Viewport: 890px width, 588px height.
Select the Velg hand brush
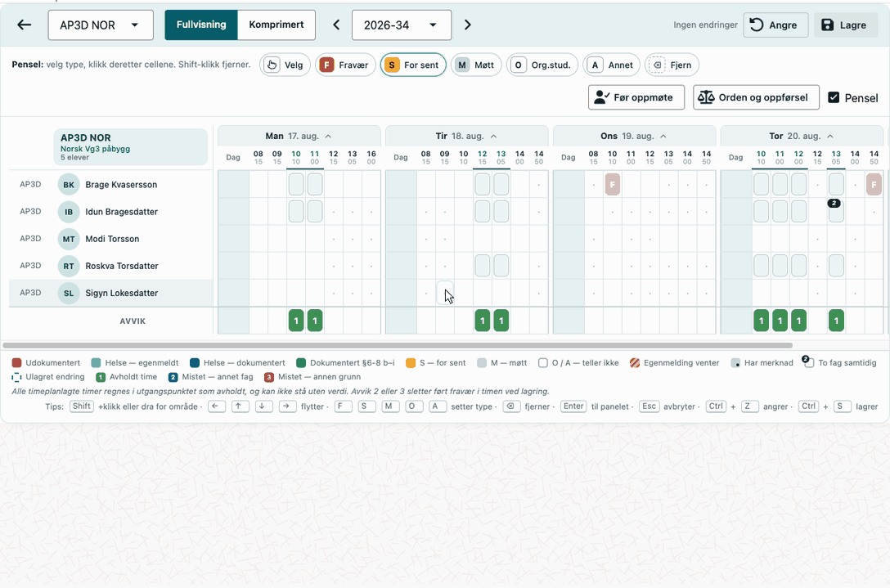click(x=285, y=65)
